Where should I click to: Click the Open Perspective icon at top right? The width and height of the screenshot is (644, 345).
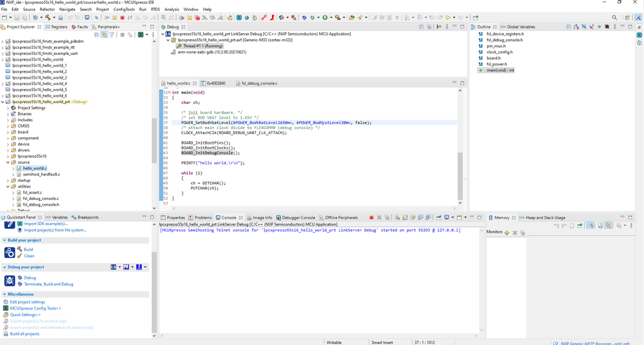click(627, 17)
